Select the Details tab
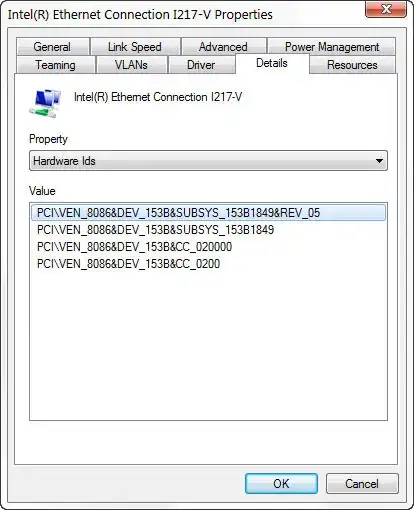 point(272,63)
